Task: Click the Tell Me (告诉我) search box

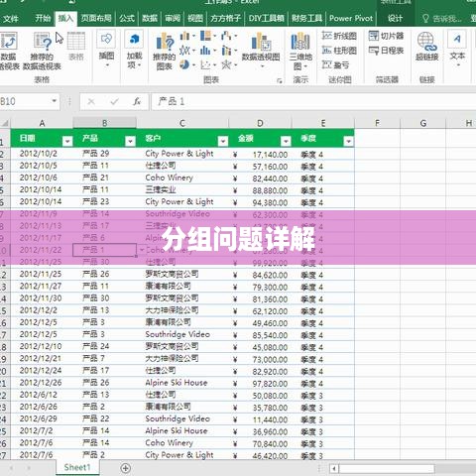Action: pyautogui.click(x=443, y=19)
